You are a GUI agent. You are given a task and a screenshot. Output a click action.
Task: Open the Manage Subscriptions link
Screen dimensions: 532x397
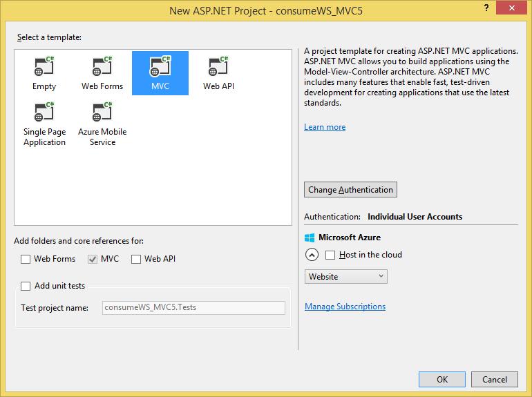point(345,307)
